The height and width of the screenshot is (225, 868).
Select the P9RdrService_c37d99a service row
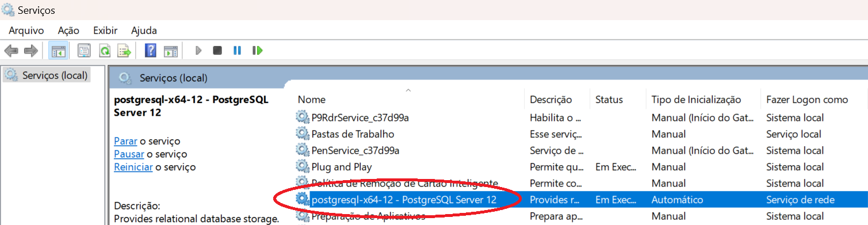coord(580,117)
